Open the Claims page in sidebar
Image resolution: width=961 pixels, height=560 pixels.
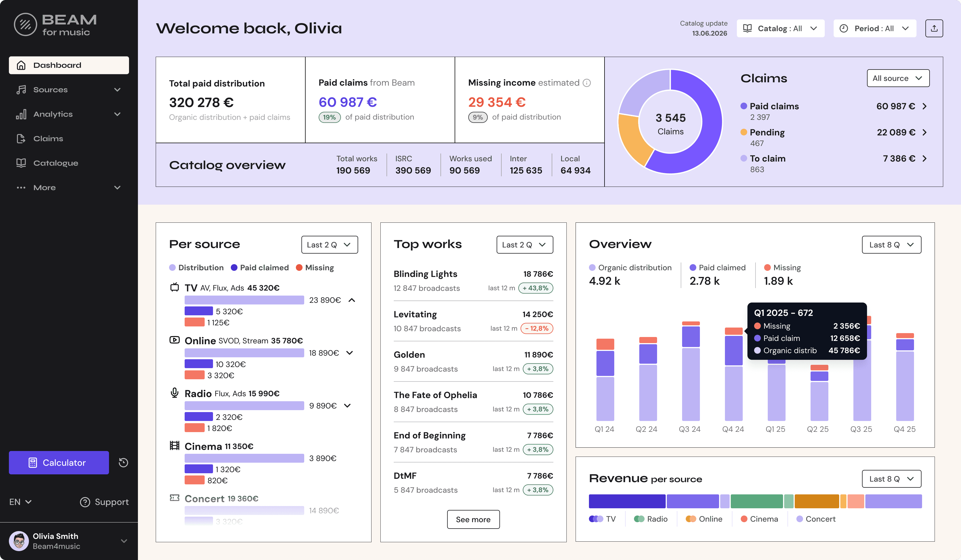[x=48, y=138]
